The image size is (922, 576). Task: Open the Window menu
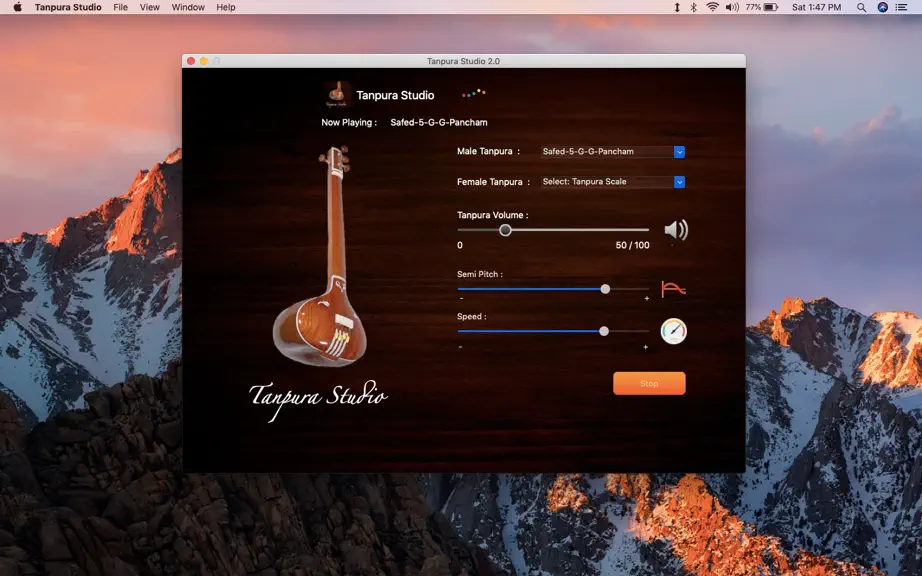[188, 7]
